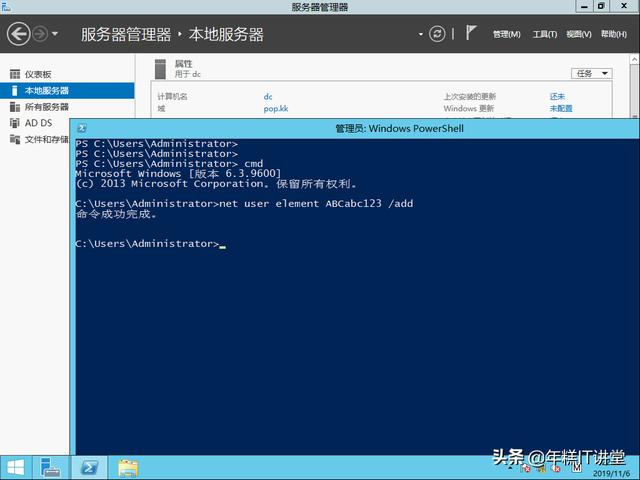Click the taskbar date 2019/11/6

(x=611, y=473)
